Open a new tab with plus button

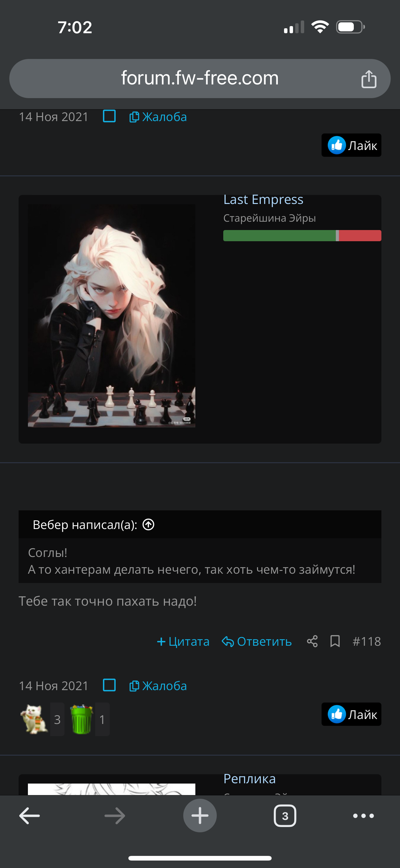(200, 816)
